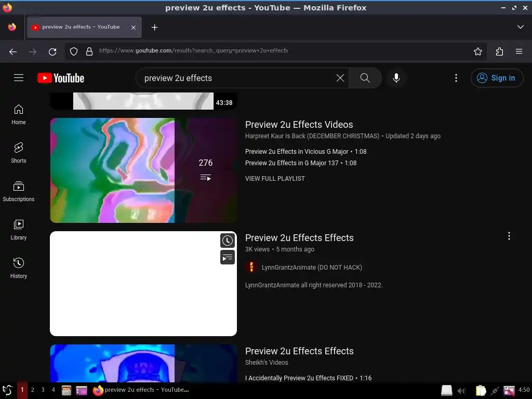Open Preview 2u Effects in G Major 137
Image resolution: width=532 pixels, height=399 pixels.
[301, 163]
